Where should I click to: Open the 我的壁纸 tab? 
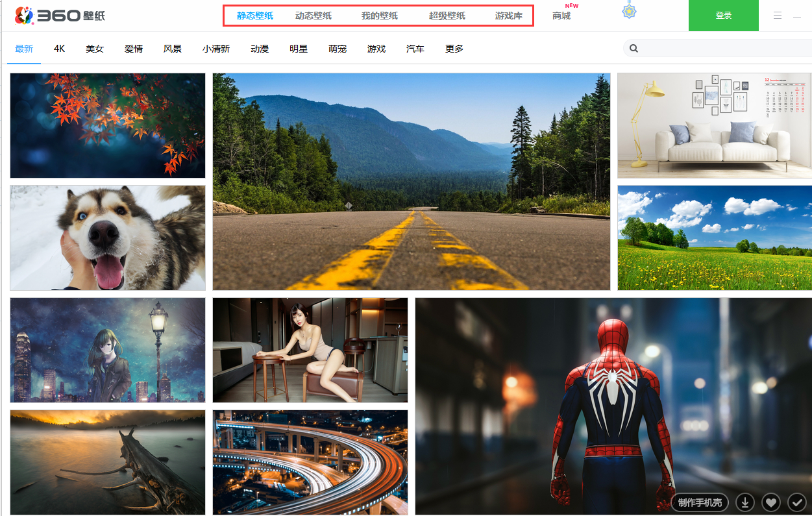pyautogui.click(x=379, y=16)
